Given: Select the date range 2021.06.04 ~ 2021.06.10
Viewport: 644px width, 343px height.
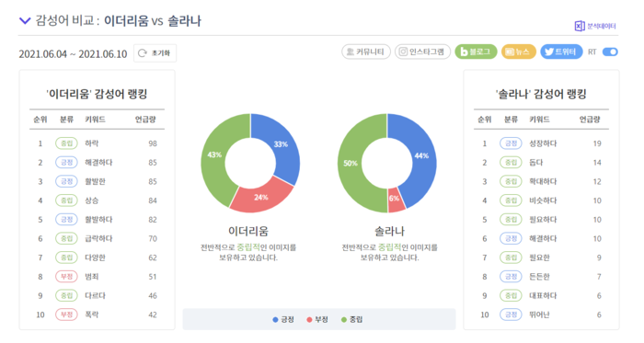Looking at the screenshot, I should click(73, 53).
